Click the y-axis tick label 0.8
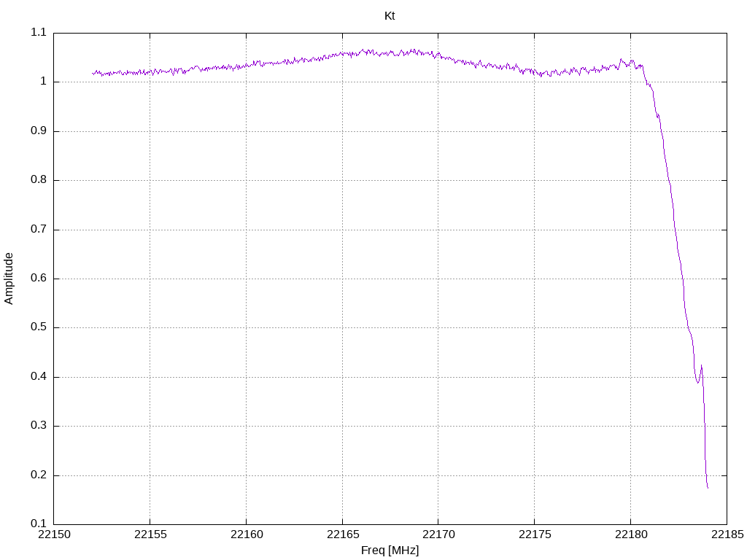 [39, 179]
